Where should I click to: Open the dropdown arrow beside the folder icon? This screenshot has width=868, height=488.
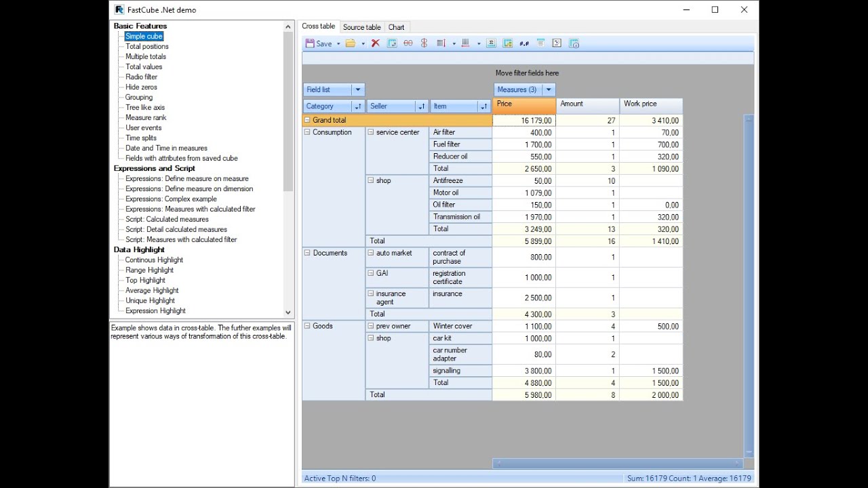363,44
